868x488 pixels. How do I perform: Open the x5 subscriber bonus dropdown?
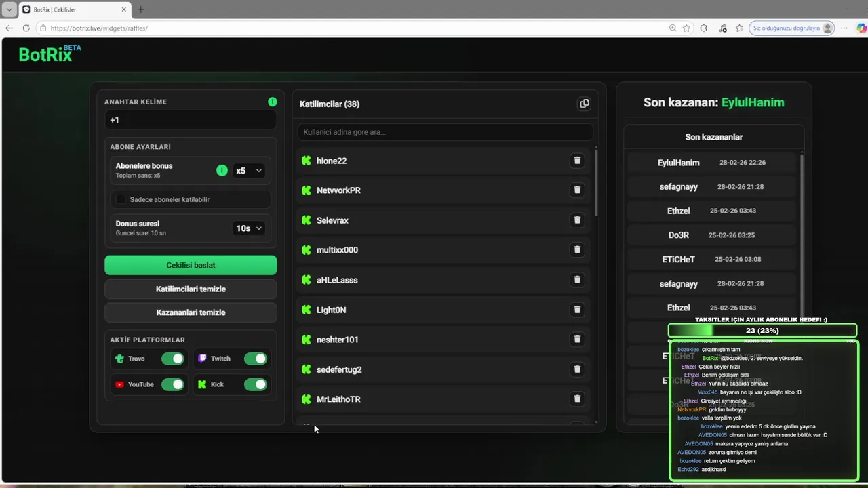click(x=248, y=171)
